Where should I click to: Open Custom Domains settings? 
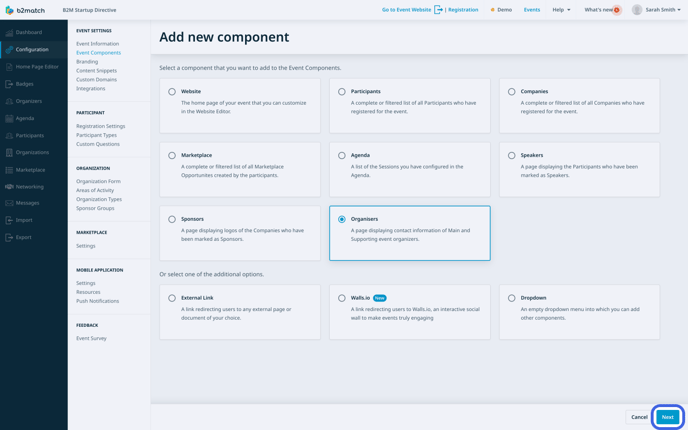[x=97, y=79]
